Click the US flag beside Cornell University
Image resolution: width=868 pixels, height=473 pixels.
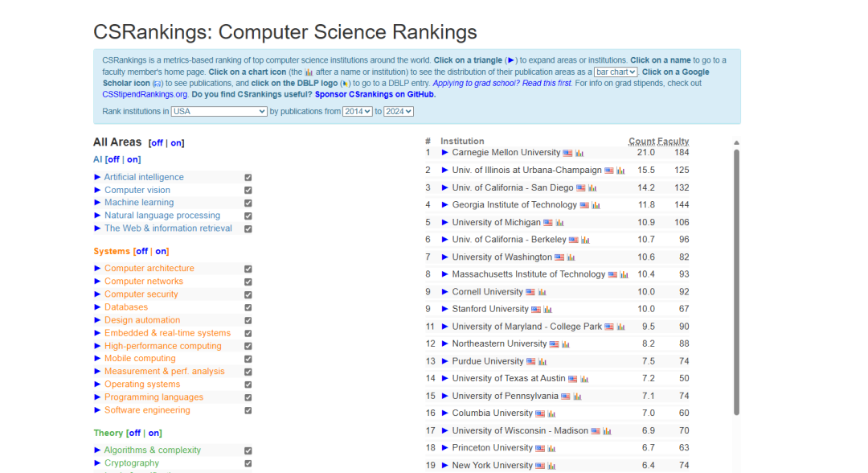coord(530,292)
